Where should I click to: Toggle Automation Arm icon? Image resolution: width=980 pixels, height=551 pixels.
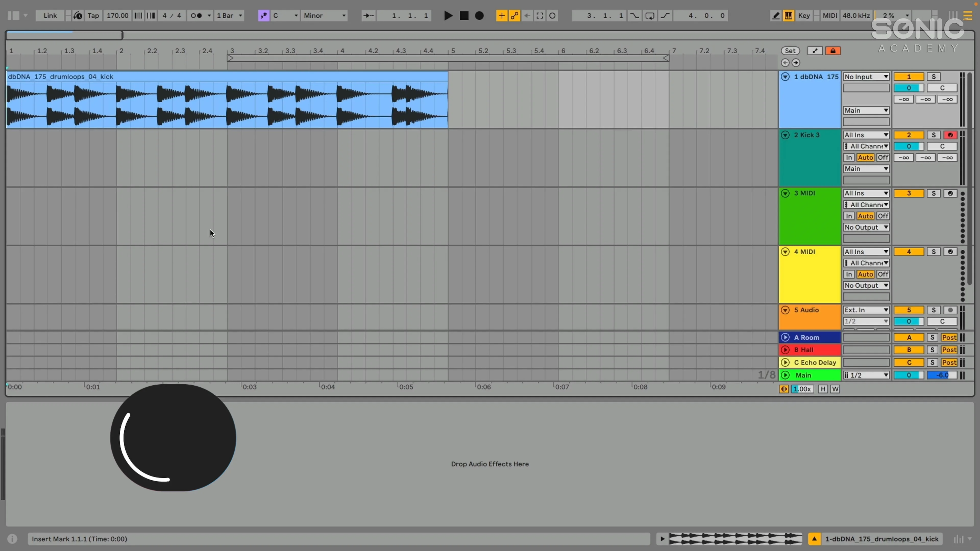tap(514, 16)
